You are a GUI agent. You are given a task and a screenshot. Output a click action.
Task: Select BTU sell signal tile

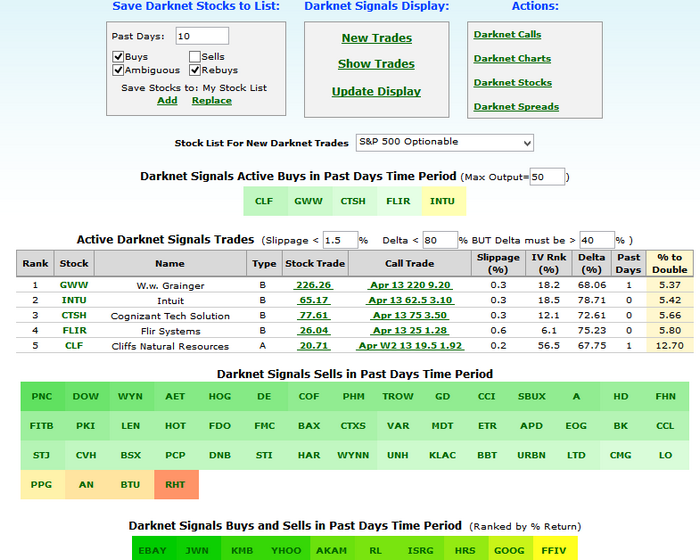pos(132,485)
